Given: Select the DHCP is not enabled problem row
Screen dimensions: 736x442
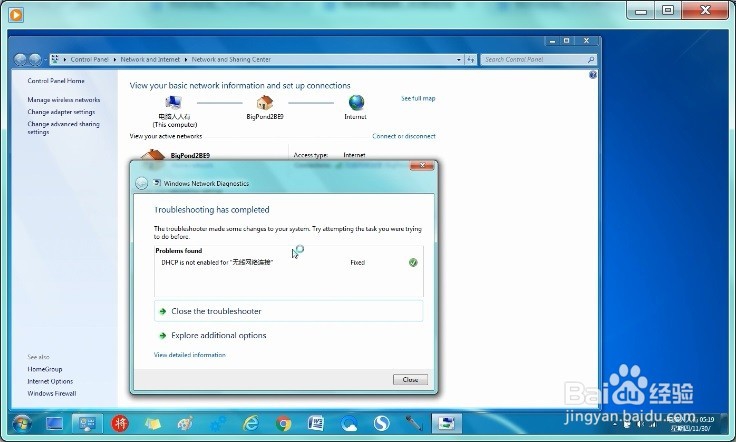Looking at the screenshot, I should click(288, 263).
